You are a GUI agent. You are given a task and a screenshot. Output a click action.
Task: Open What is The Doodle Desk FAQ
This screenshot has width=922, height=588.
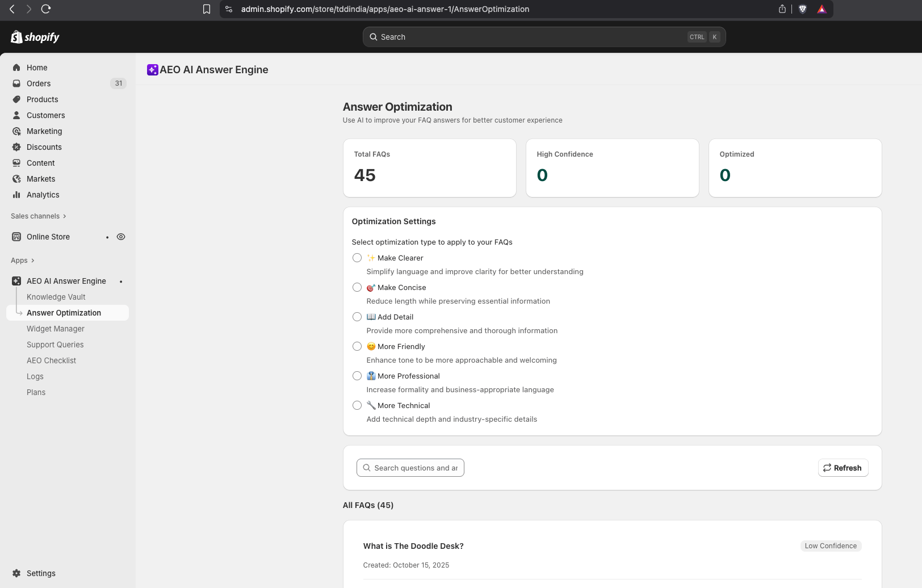[x=413, y=546]
